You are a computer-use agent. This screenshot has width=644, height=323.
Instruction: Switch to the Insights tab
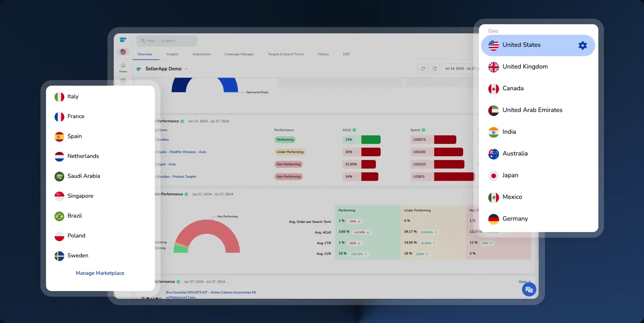coord(172,54)
